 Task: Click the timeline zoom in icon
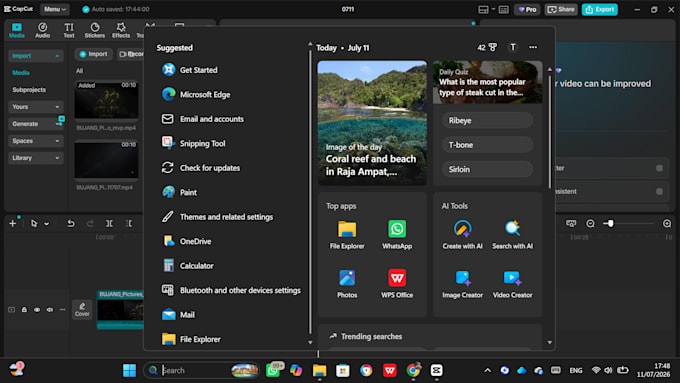tap(667, 223)
